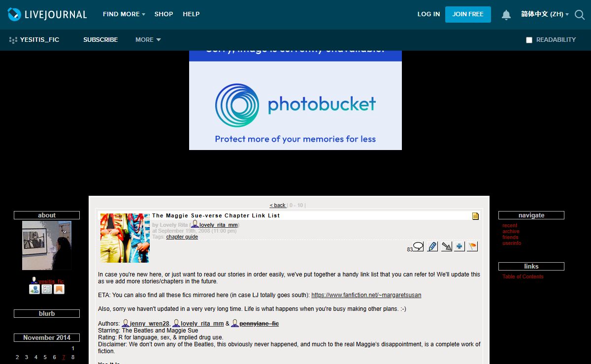Click the join community icon under yesitis_fic

coord(34,289)
